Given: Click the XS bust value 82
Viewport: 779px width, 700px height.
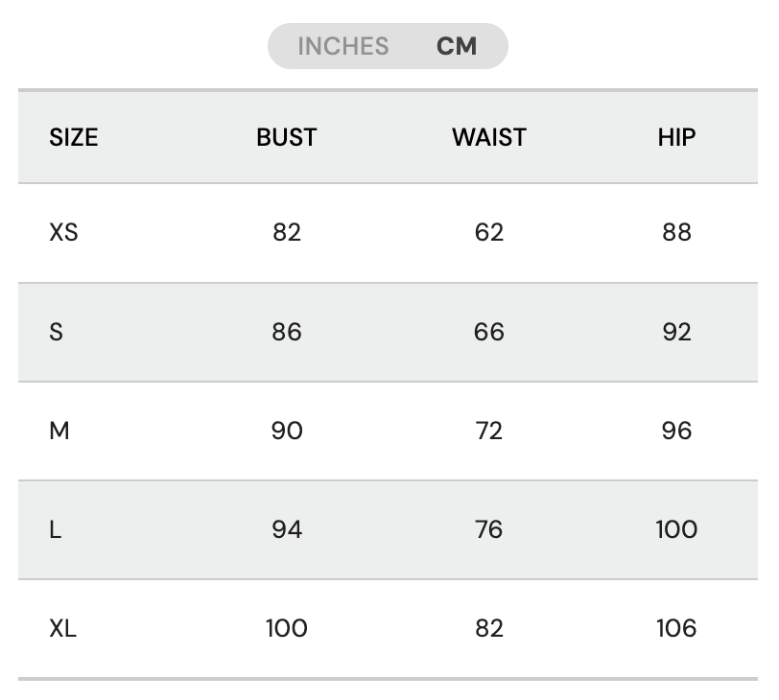Looking at the screenshot, I should tap(286, 232).
